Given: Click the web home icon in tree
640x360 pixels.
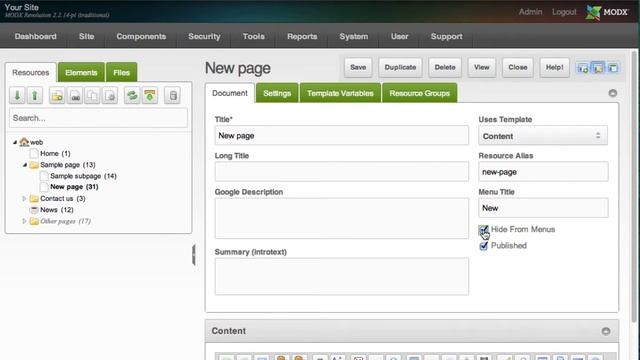Looking at the screenshot, I should tap(24, 142).
